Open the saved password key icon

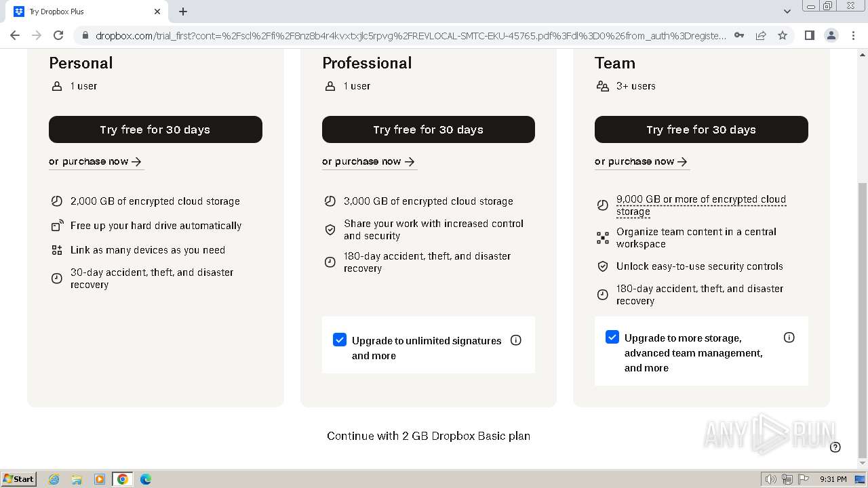click(739, 35)
